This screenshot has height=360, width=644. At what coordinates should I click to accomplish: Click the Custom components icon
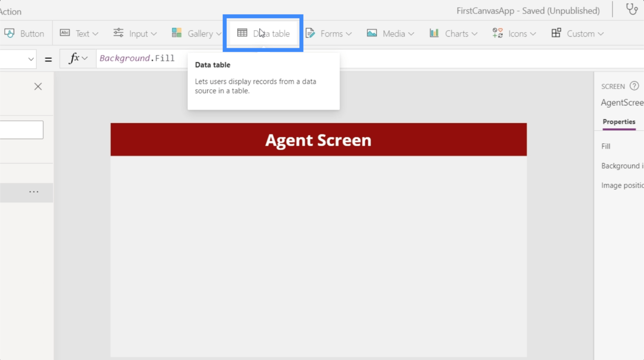click(x=556, y=33)
